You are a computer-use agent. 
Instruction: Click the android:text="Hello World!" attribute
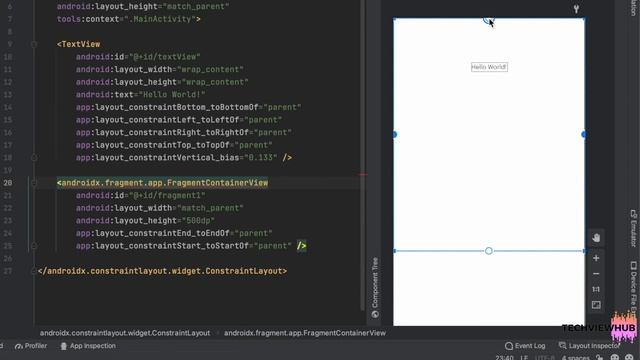[x=140, y=95]
